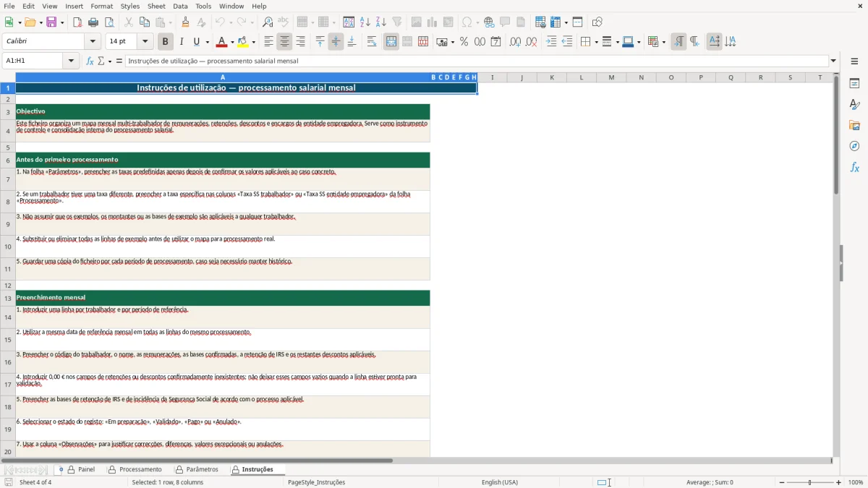The width and height of the screenshot is (868, 488).
Task: Open Borders dropdown arrow
Action: tap(595, 42)
